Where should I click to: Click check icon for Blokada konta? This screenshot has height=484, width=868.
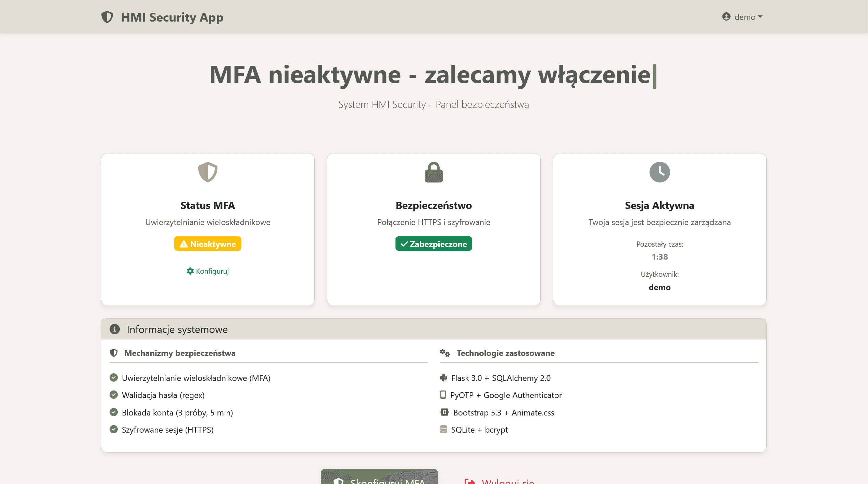click(x=114, y=412)
